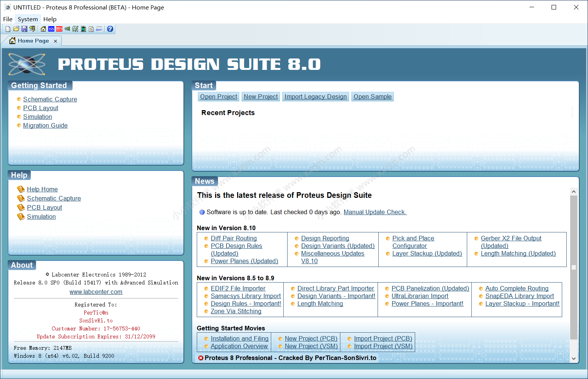Click the Close Project door icon

[32, 29]
